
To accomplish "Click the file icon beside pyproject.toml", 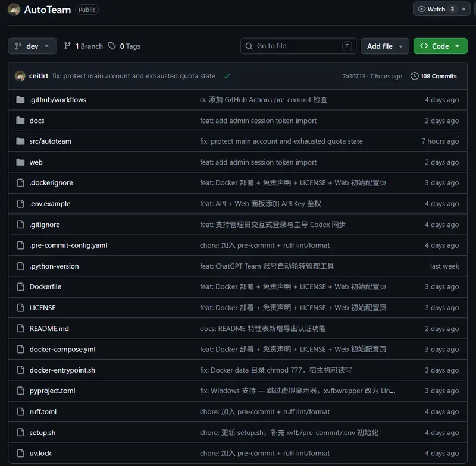I will (21, 391).
